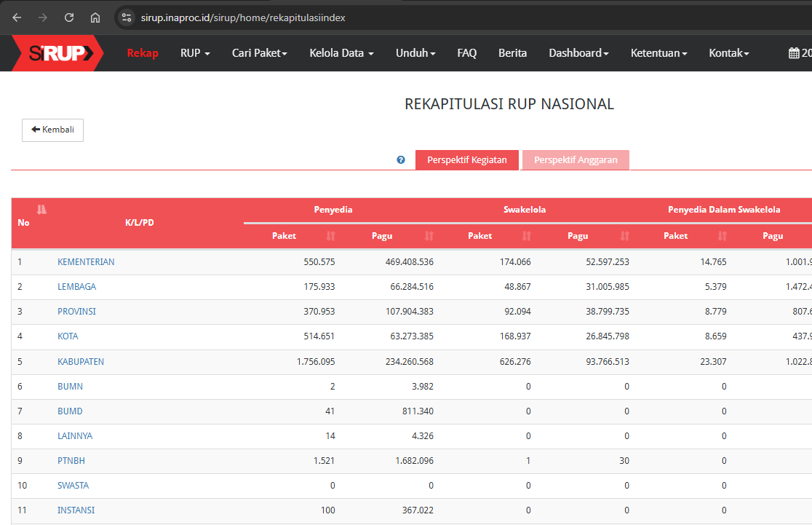The width and height of the screenshot is (812, 525).
Task: Sort by Penyedia Pagu column
Action: click(x=429, y=236)
